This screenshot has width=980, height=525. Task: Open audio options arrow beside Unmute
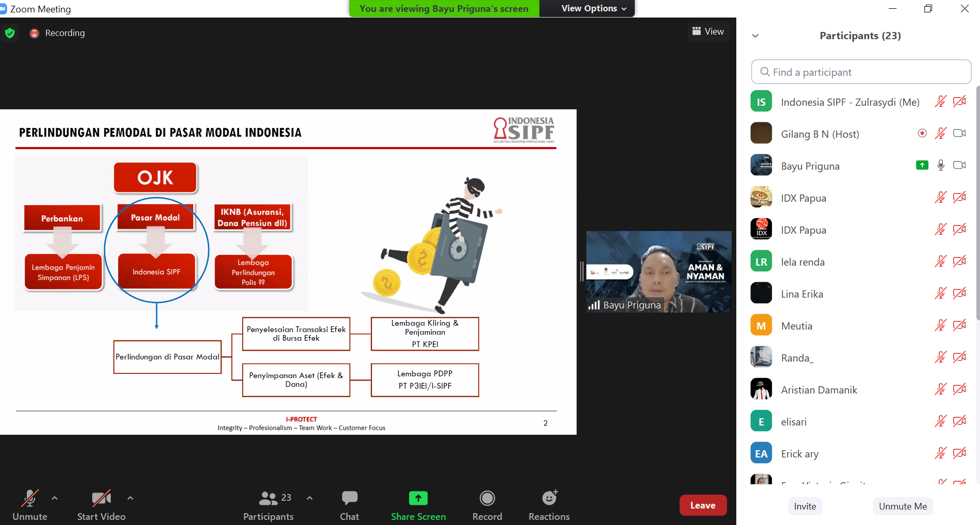pyautogui.click(x=55, y=498)
